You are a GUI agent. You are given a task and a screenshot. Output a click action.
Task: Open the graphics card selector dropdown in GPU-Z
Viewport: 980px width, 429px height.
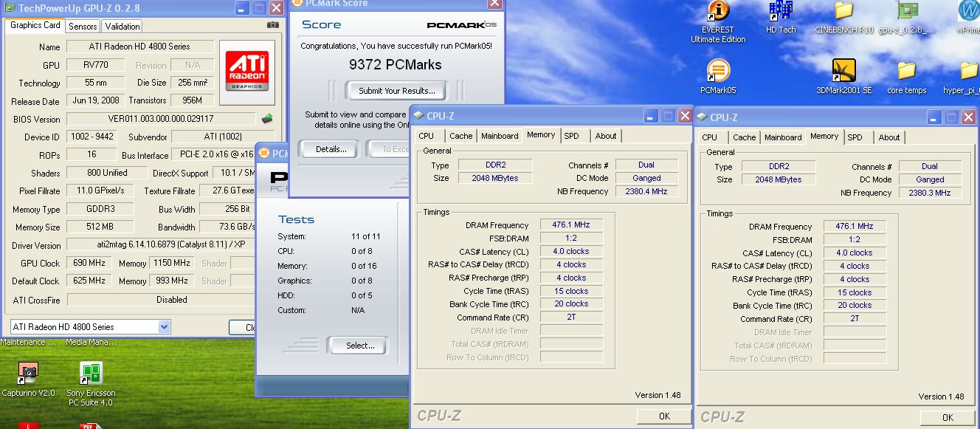[x=164, y=326]
